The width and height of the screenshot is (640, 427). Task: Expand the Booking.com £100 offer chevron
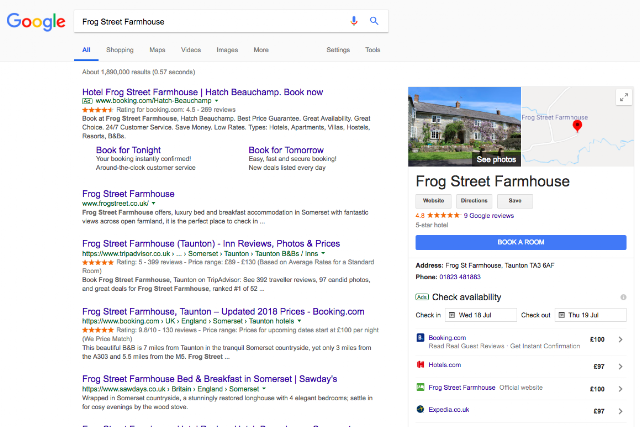tap(620, 340)
